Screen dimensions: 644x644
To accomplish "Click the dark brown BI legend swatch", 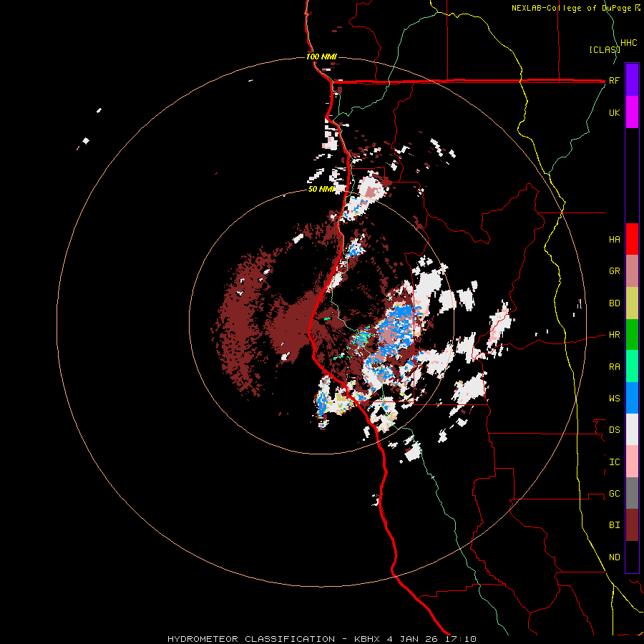I will tap(632, 525).
